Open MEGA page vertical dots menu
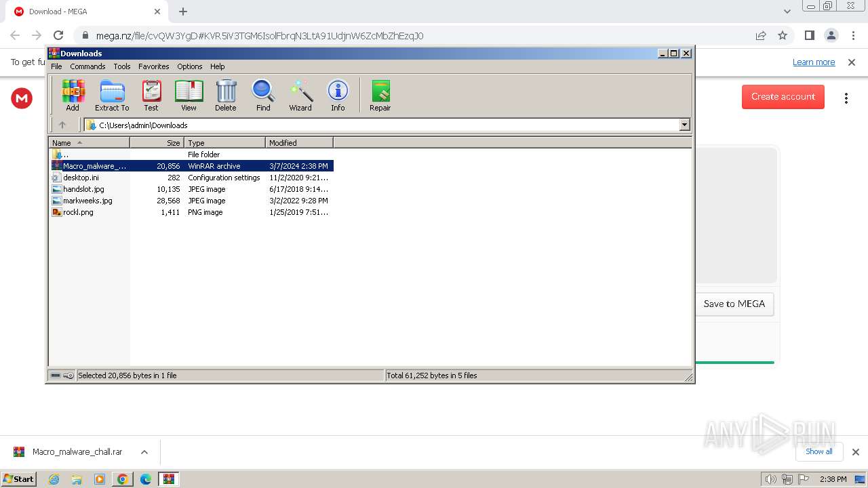The image size is (868, 488). [x=846, y=98]
